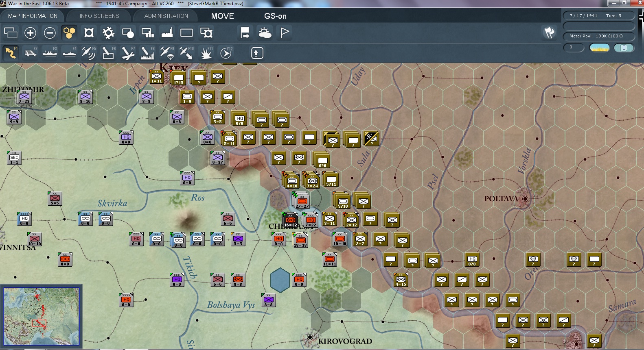Select the Soviet unit marked 5?11
The height and width of the screenshot is (350, 644).
331,179
